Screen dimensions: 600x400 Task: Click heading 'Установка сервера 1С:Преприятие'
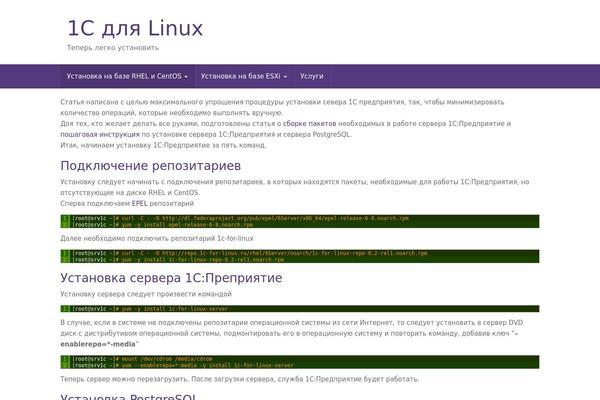[171, 278]
